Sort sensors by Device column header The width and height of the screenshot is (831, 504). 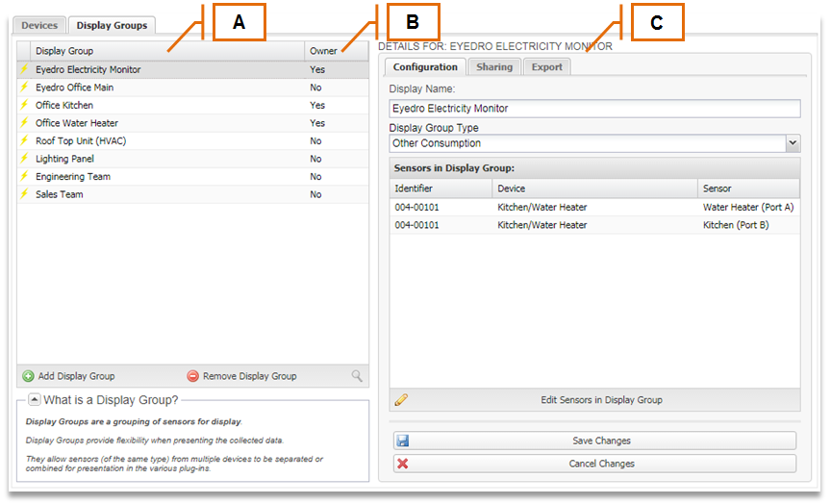594,189
